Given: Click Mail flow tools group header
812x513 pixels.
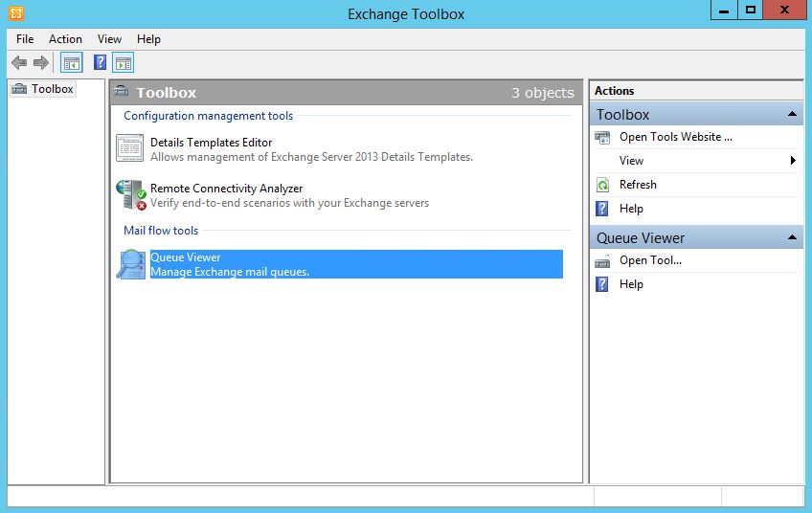Looking at the screenshot, I should (x=161, y=231).
